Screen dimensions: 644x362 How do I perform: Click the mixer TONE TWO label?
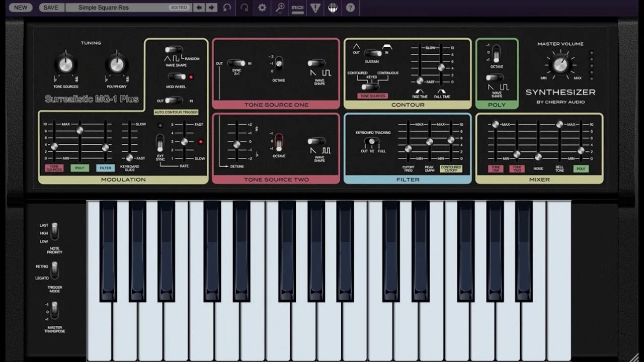[x=517, y=168]
